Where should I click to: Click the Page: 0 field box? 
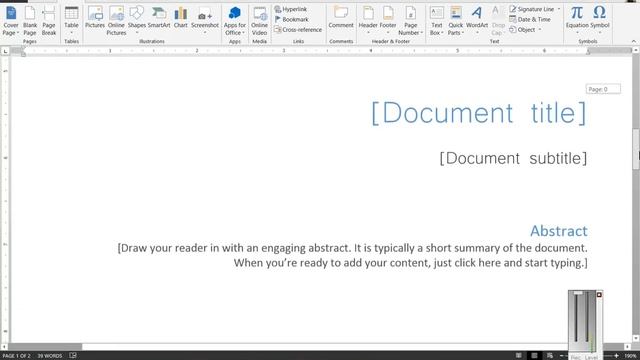603,89
